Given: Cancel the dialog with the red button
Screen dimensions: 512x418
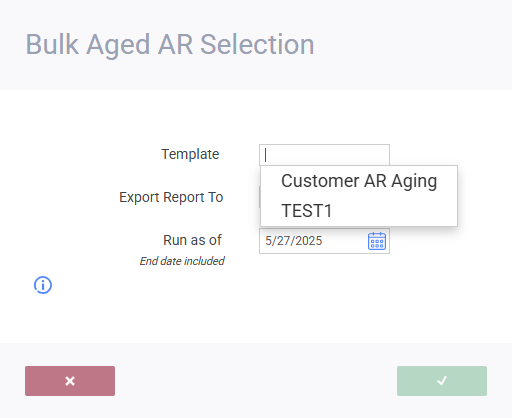Looking at the screenshot, I should coord(70,381).
